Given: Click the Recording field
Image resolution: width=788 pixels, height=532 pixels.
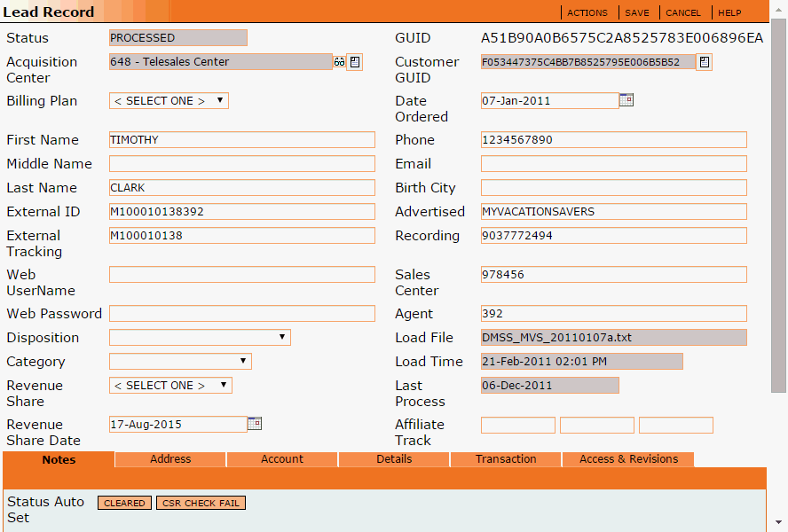Looking at the screenshot, I should point(613,236).
